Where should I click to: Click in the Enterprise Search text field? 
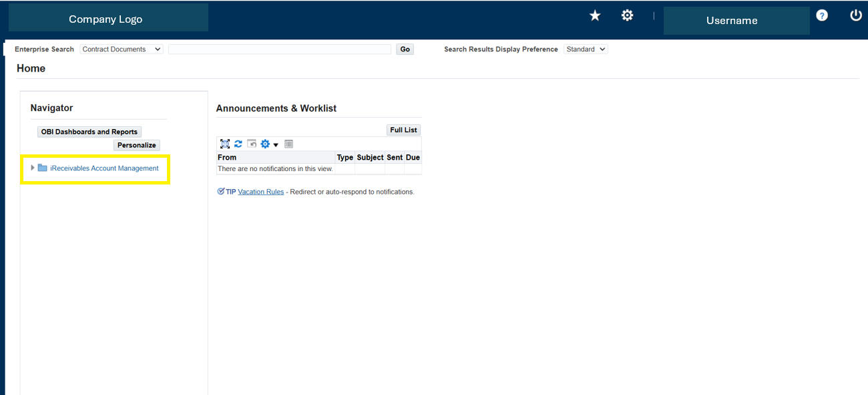click(x=279, y=49)
